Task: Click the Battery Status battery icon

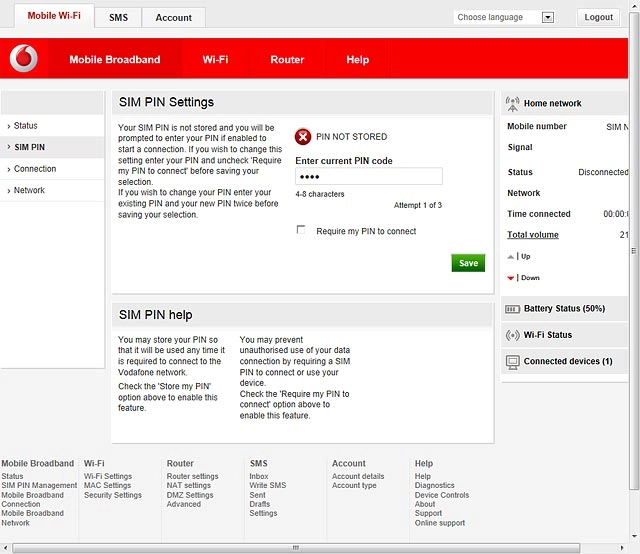Action: tap(512, 309)
